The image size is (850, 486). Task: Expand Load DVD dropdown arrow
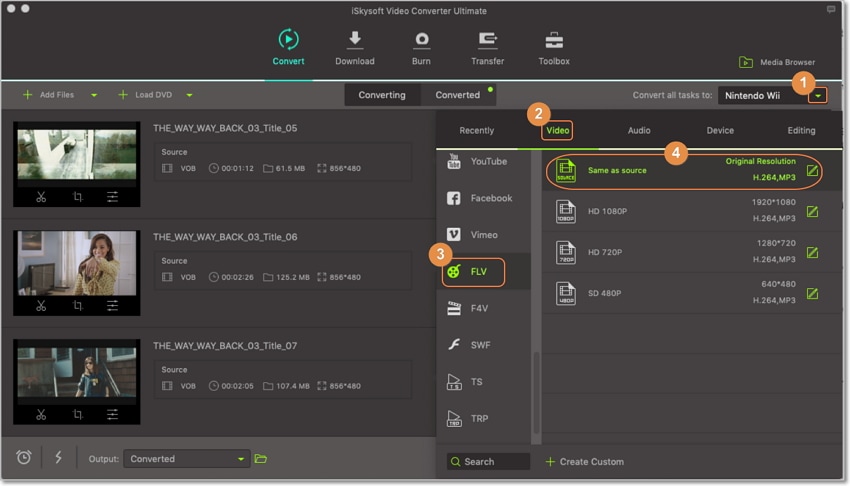[x=189, y=95]
